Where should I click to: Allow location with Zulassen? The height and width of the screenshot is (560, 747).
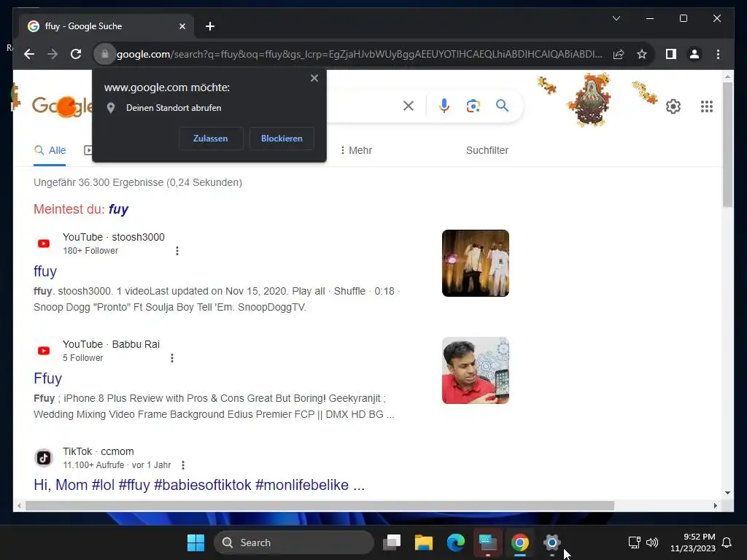[211, 139]
